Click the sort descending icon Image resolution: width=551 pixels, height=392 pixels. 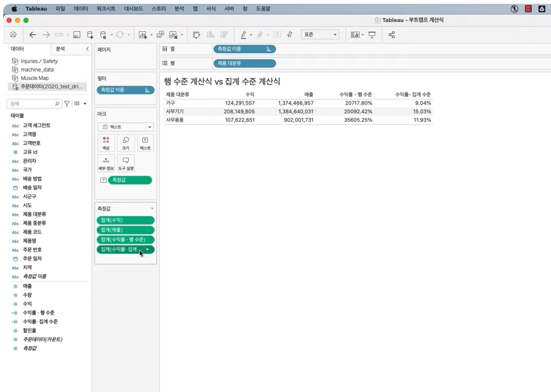coord(224,34)
